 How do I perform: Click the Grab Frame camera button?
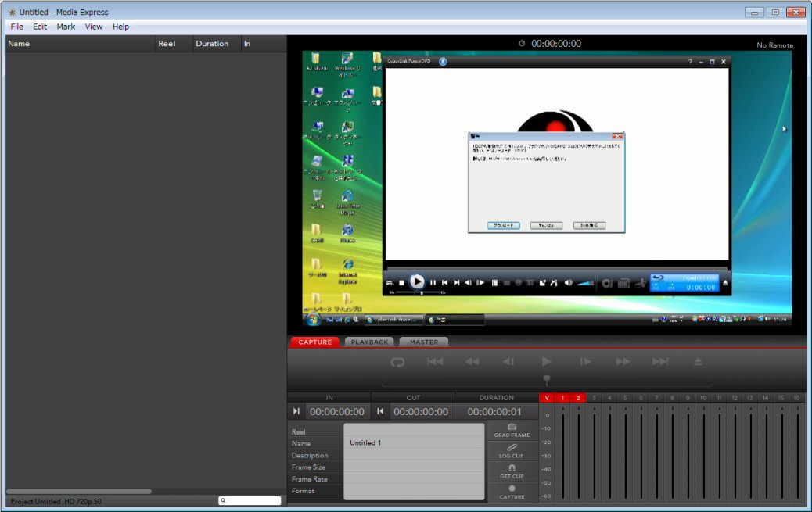coord(512,430)
